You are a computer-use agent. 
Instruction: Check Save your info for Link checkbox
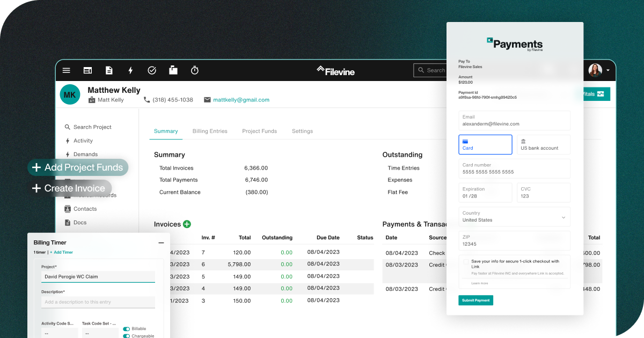click(465, 262)
